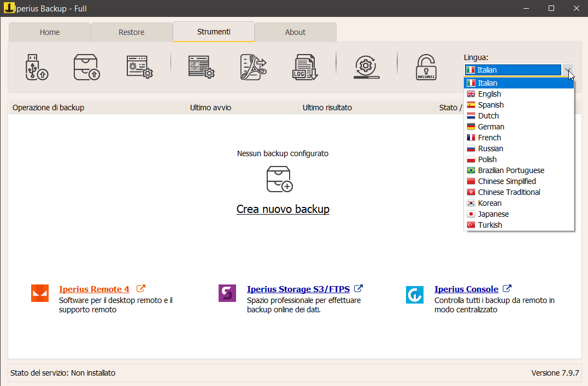Click external link icon beside Iperius Console
588x386 pixels.
[507, 289]
